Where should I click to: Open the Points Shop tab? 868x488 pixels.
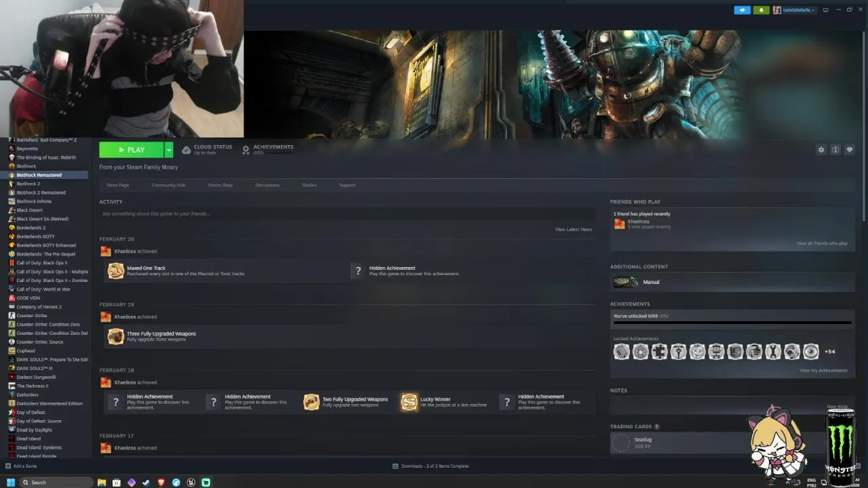point(220,185)
